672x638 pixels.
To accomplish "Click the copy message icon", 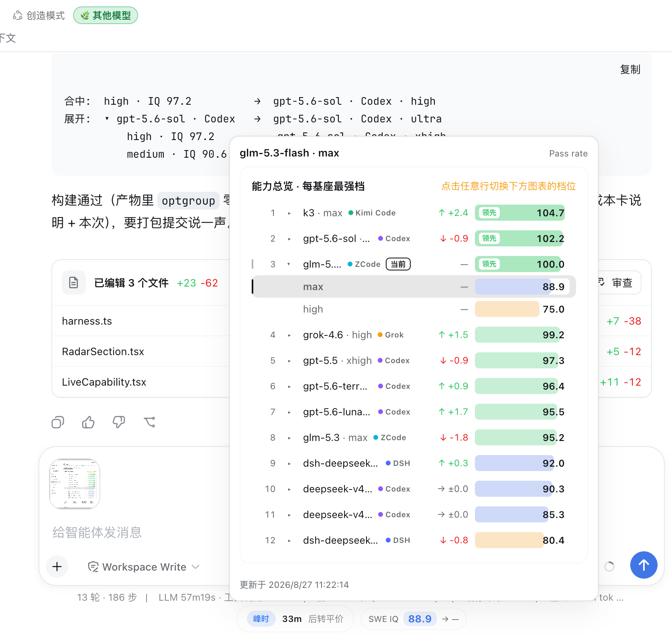I will (58, 422).
